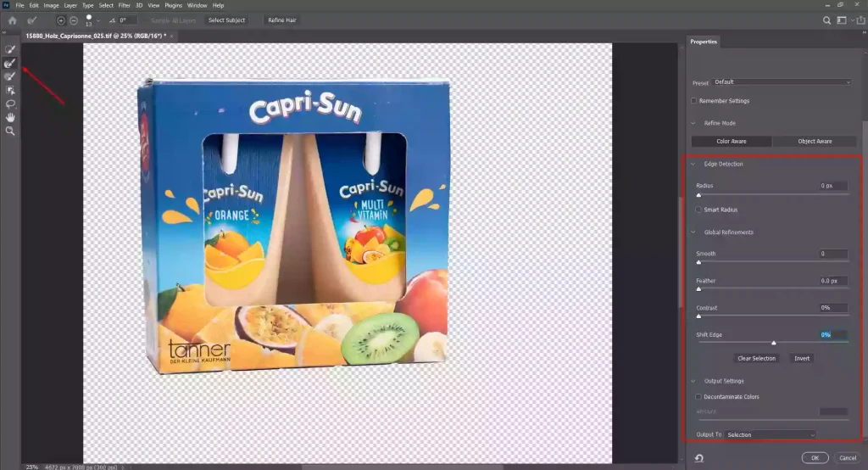Click the Photoshop Ps logo icon
Screen dimensions: 868x470
coord(6,5)
